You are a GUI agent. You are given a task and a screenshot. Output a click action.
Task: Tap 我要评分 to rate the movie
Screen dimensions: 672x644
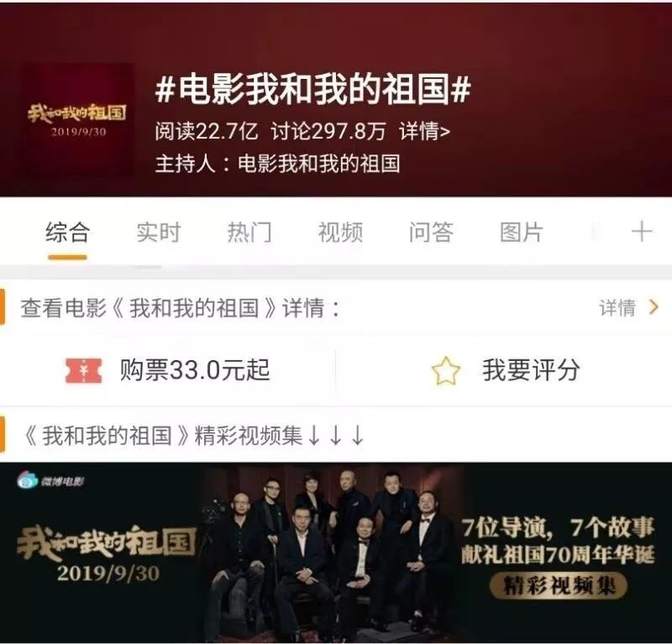coord(531,370)
